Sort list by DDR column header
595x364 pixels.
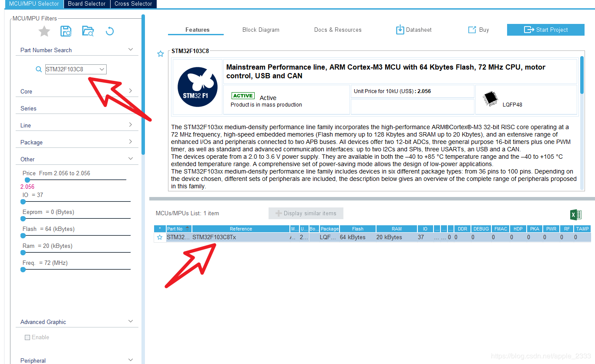point(462,229)
